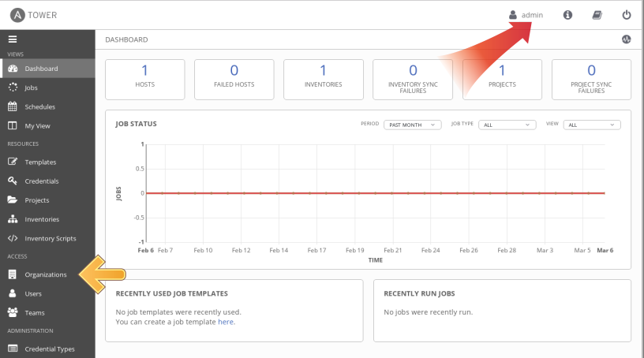Viewport: 644px width, 358px height.
Task: Click the 'Mar 6' axis label
Action: [605, 250]
